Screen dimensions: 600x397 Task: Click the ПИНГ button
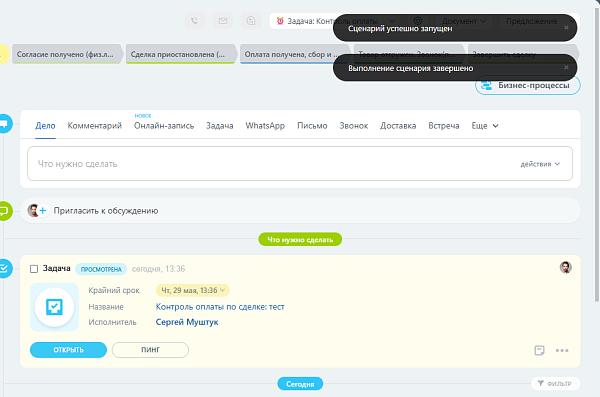[150, 350]
